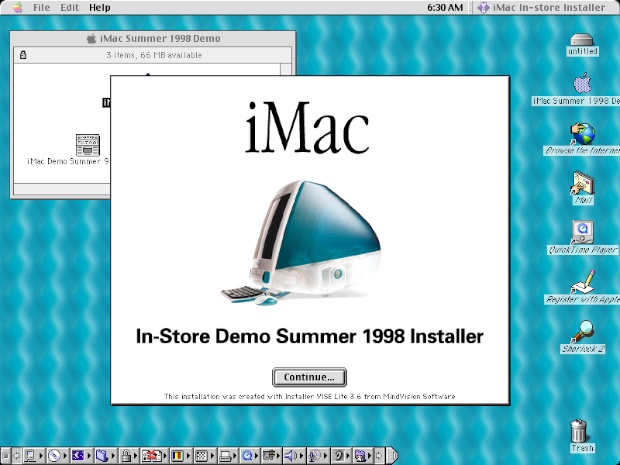The width and height of the screenshot is (620, 465).
Task: Click the "3 items, 66 MB available" text
Action: (x=154, y=55)
